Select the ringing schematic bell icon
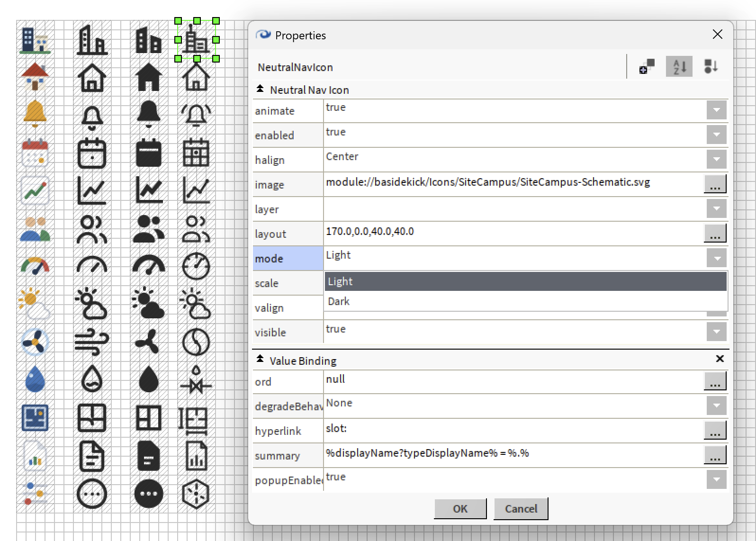This screenshot has width=756, height=541. pyautogui.click(x=196, y=115)
